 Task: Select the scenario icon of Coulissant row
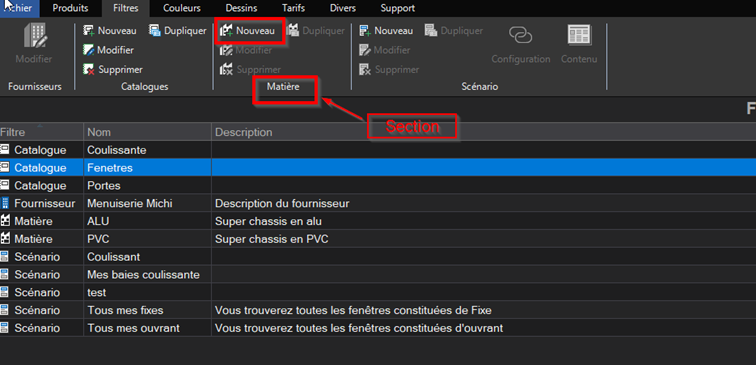(x=5, y=257)
